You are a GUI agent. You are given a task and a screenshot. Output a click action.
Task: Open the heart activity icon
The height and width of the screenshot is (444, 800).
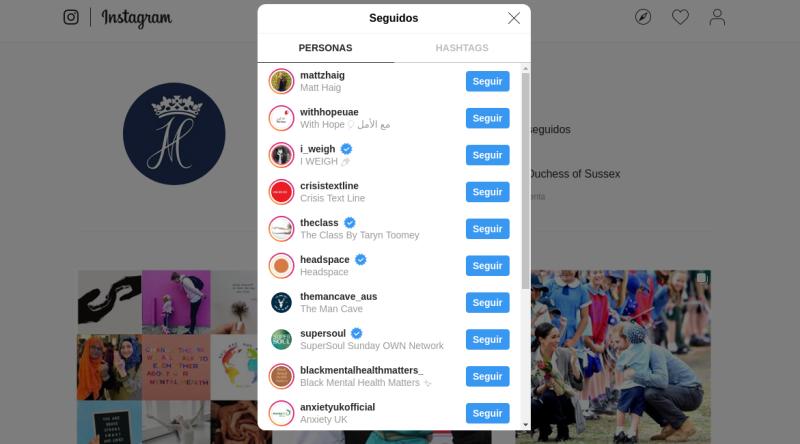(x=680, y=17)
